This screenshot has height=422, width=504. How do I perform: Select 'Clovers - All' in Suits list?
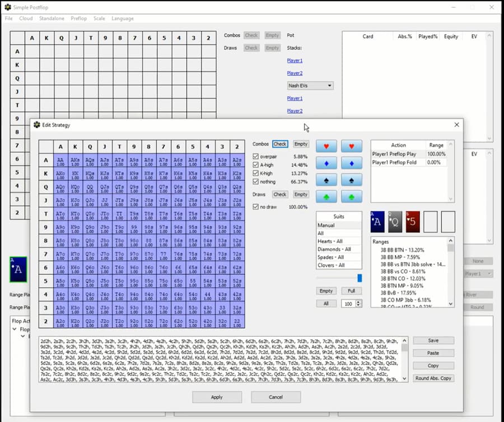coord(339,265)
